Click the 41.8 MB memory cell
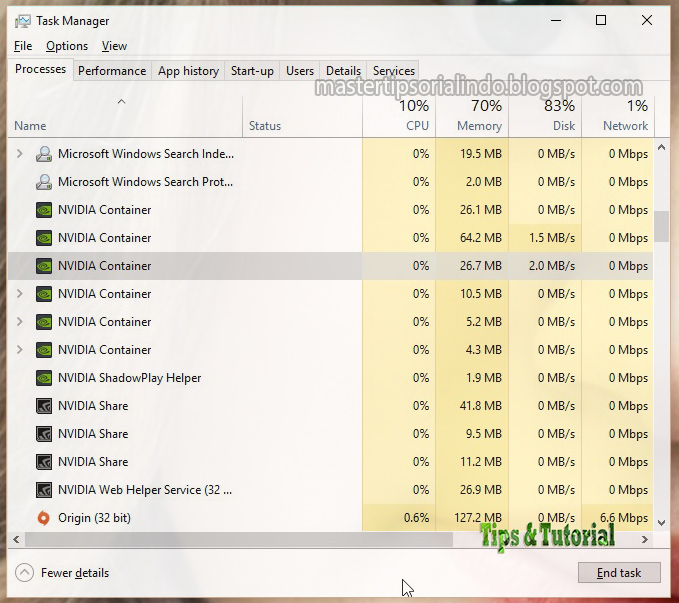Viewport: 679px width, 603px height. (x=472, y=406)
